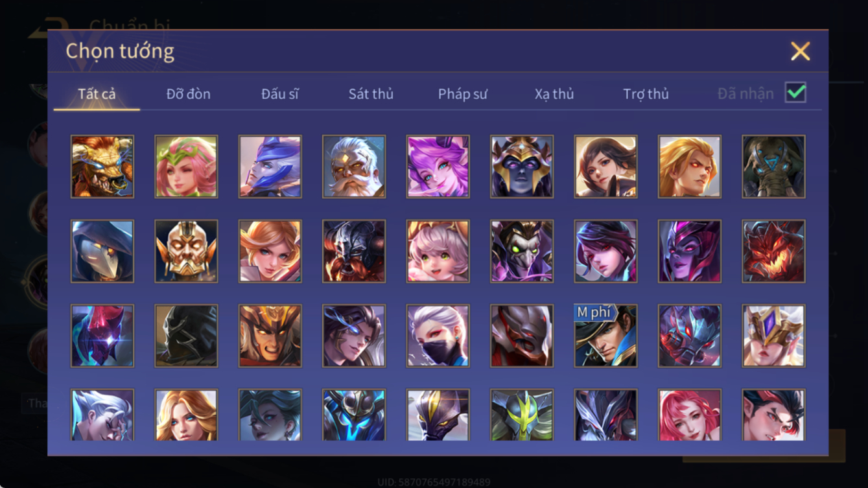Select the plague doctor hooded hero
868x488 pixels.
102,251
